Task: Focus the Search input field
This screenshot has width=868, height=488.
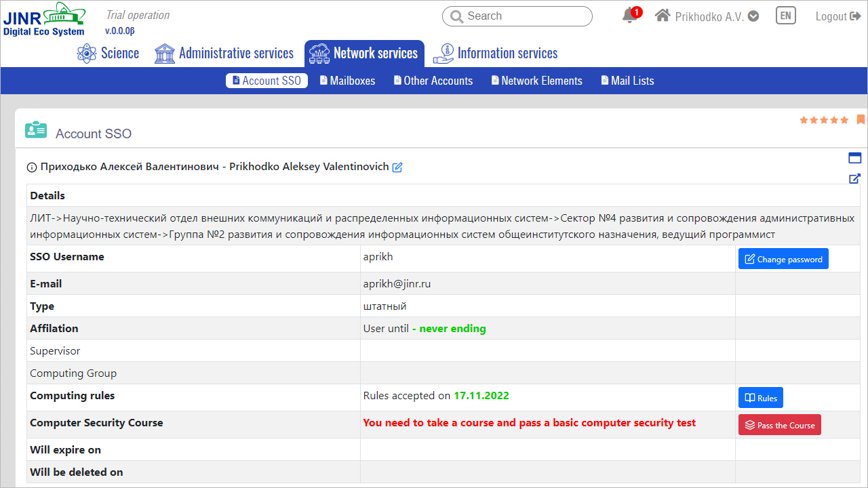Action: click(524, 16)
